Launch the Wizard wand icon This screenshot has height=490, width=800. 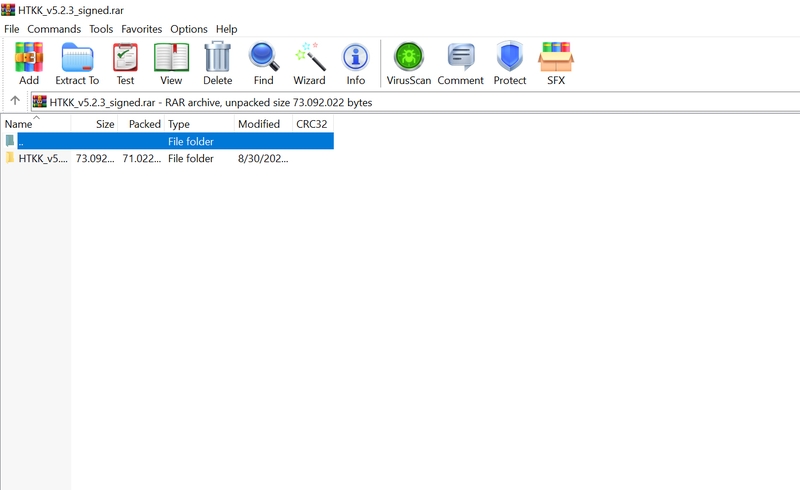pyautogui.click(x=310, y=57)
